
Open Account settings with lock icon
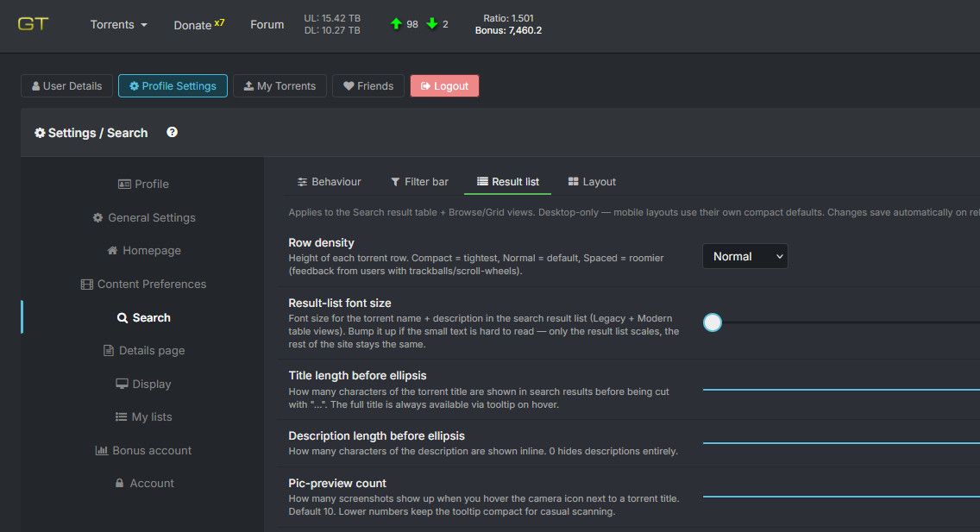pos(144,484)
